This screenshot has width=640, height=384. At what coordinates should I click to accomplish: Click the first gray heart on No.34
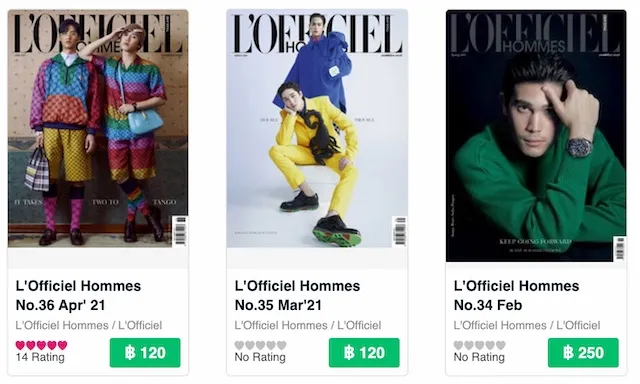459,345
